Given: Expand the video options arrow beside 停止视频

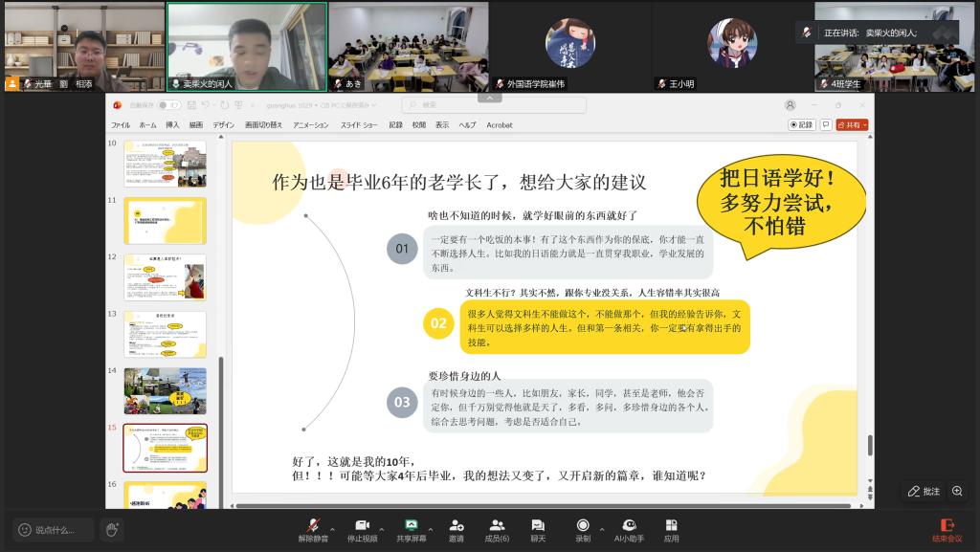Looking at the screenshot, I should click(x=381, y=528).
